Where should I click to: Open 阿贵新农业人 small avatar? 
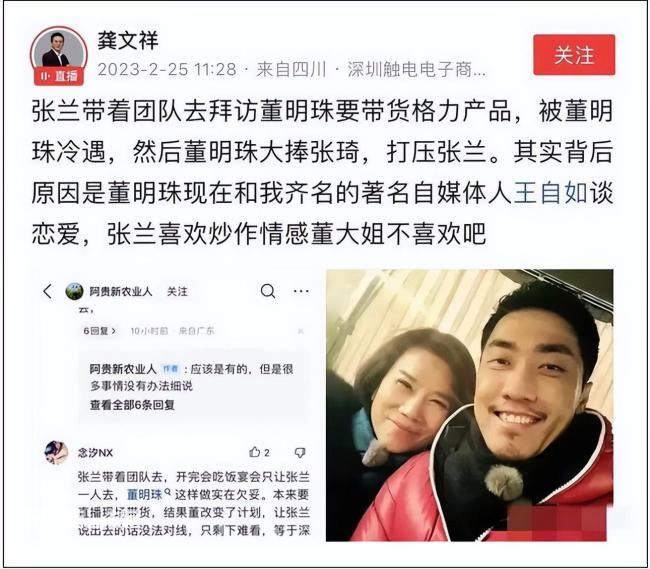click(74, 291)
